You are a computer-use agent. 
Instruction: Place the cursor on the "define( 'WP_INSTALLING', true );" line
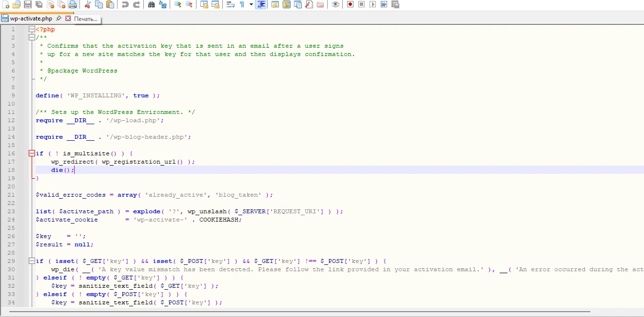[x=98, y=95]
